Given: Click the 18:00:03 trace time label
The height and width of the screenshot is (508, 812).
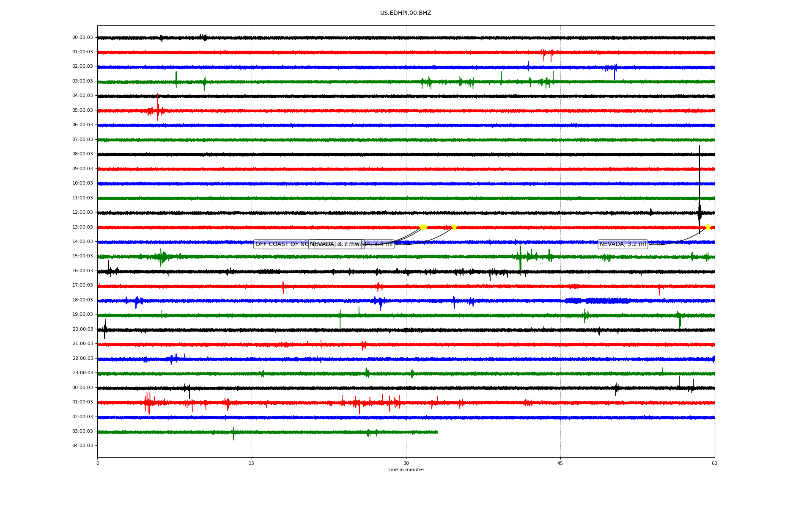Looking at the screenshot, I should 82,300.
